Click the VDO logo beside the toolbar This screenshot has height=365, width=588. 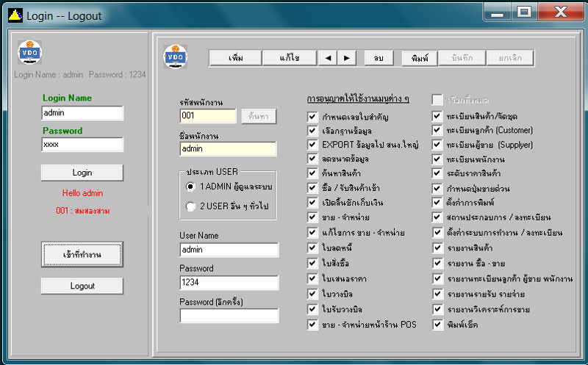click(x=176, y=55)
